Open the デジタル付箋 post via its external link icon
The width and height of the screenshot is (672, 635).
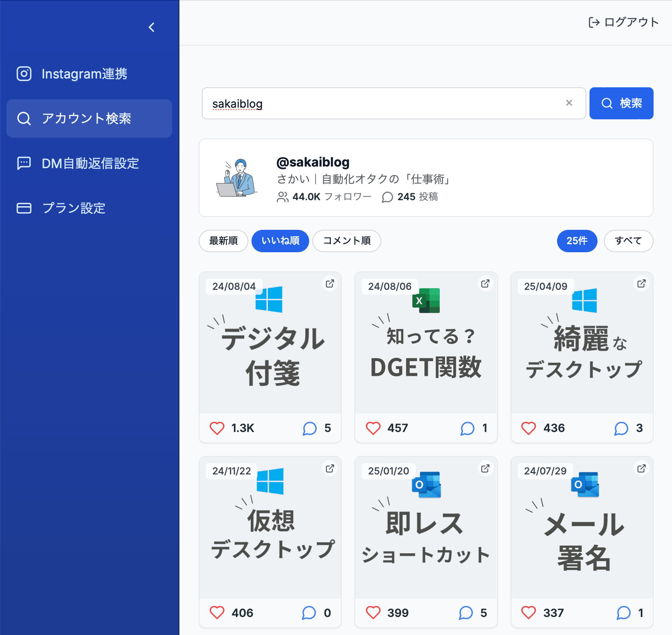[x=330, y=283]
